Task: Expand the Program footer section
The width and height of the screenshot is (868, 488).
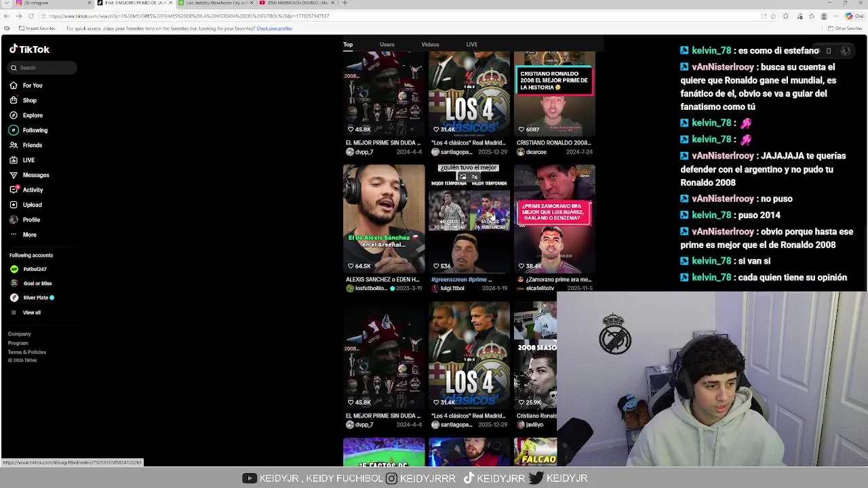Action: [18, 343]
